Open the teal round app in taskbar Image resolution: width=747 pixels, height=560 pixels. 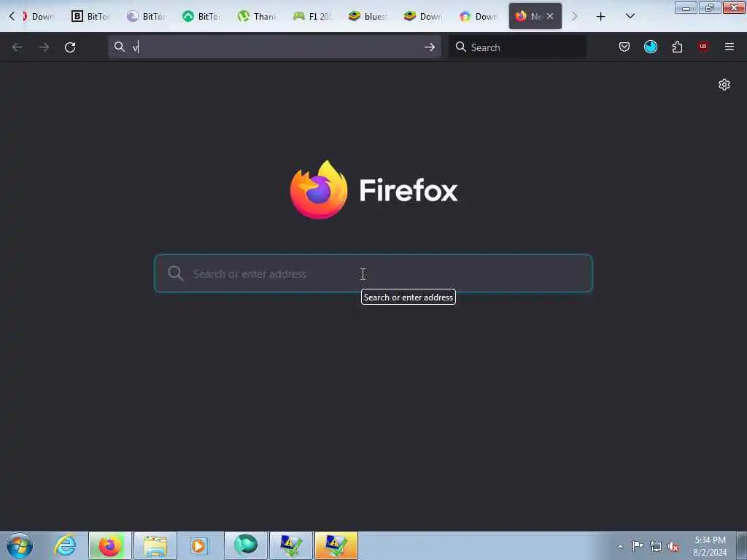tap(246, 545)
